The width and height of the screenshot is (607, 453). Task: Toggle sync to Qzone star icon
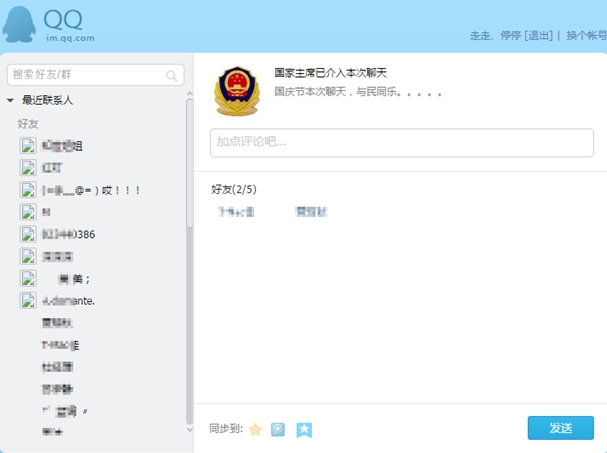tap(255, 429)
